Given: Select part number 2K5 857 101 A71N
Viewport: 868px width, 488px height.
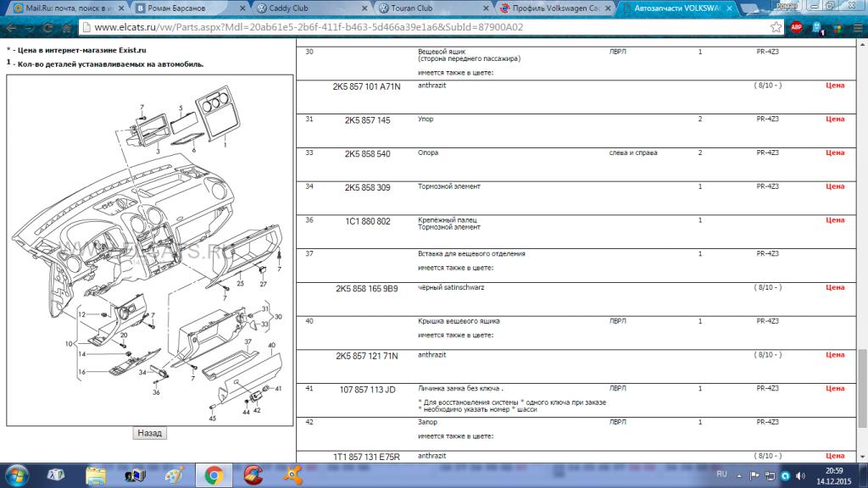Looking at the screenshot, I should coord(366,87).
